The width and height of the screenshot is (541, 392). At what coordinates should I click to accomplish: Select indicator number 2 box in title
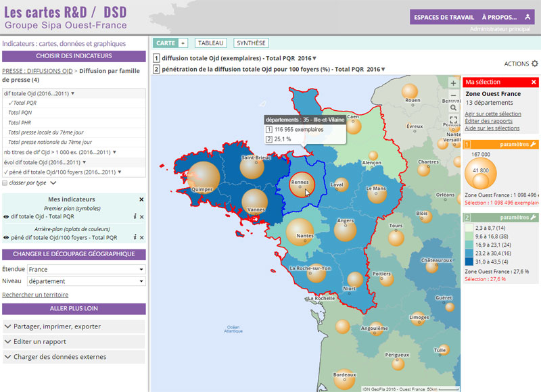click(156, 69)
